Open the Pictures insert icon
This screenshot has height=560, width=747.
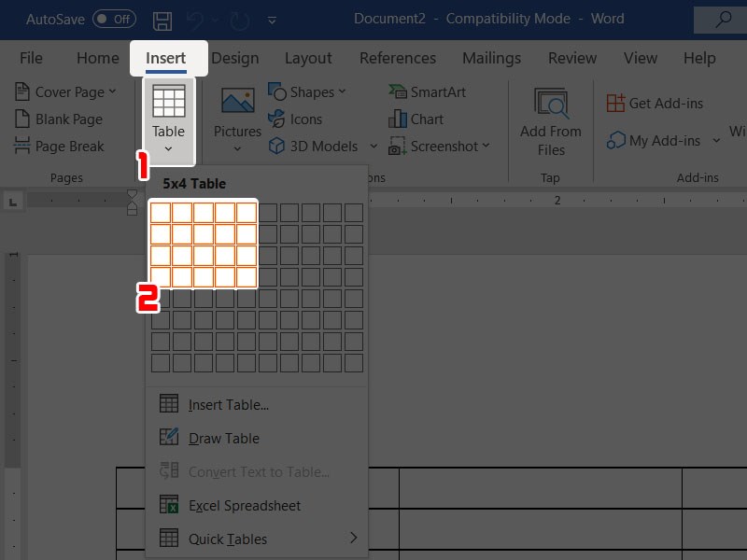tap(238, 101)
